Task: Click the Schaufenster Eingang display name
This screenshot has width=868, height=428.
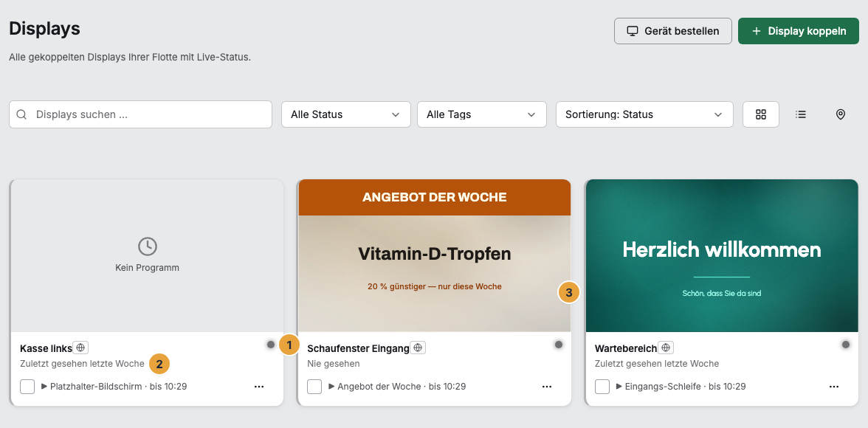Action: point(358,348)
